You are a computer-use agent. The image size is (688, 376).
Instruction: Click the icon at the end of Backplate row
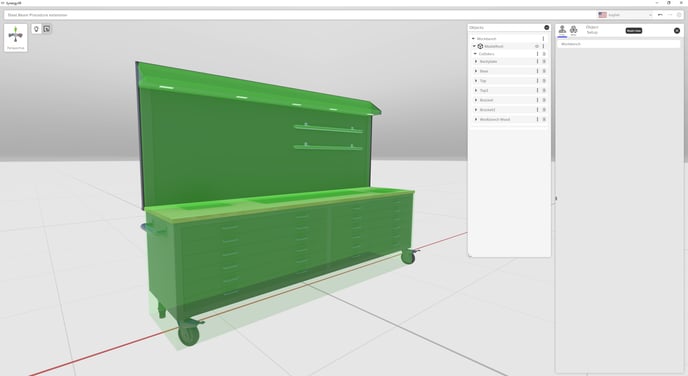pyautogui.click(x=544, y=61)
